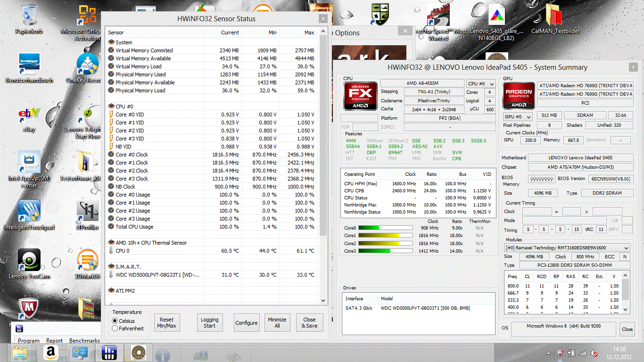Select the CalMAN_Testbilder folder icon
The width and height of the screenshot is (644, 362).
tap(555, 19)
